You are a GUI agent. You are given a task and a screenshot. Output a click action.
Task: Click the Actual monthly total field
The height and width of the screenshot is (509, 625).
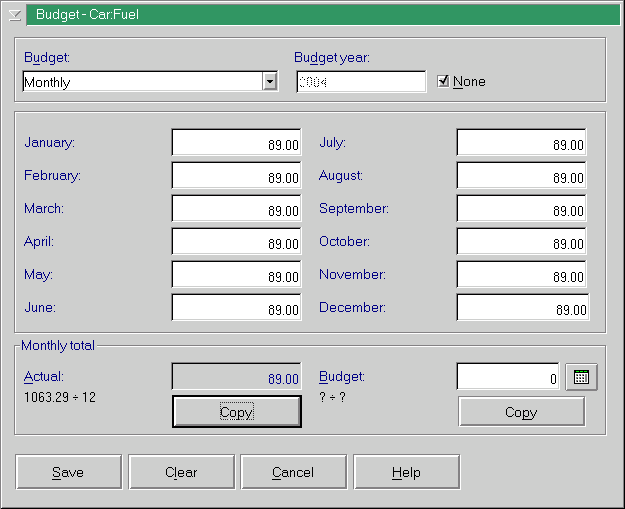click(236, 376)
